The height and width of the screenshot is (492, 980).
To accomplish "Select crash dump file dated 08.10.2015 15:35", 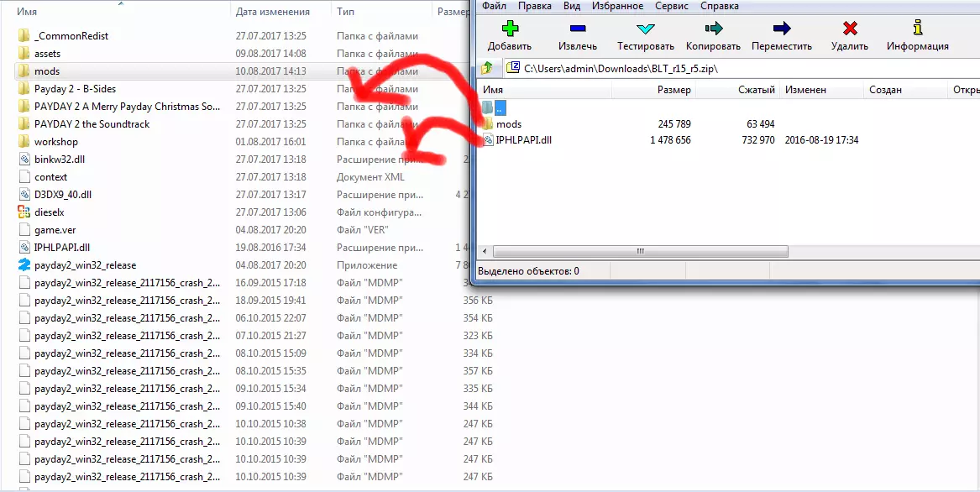I will point(127,371).
